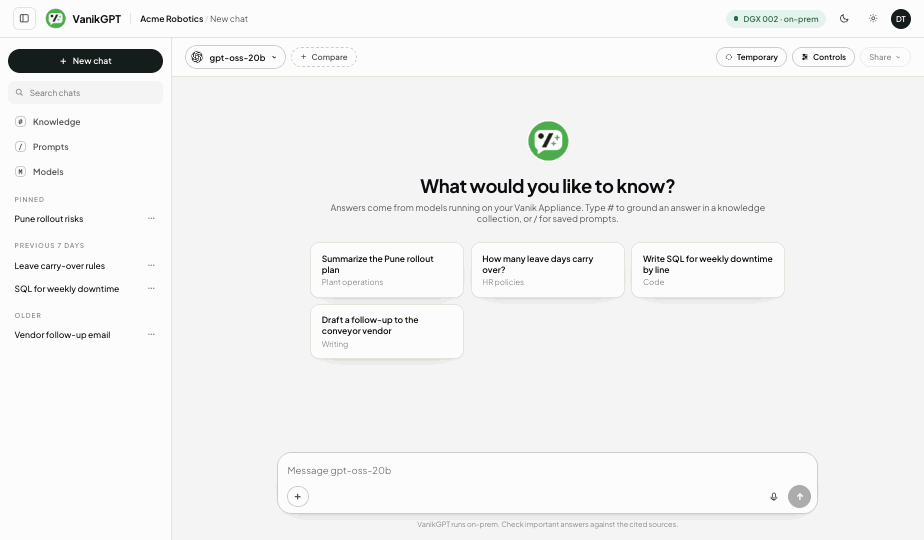Click the New chat breadcrumb title
The image size is (924, 540).
click(x=229, y=19)
